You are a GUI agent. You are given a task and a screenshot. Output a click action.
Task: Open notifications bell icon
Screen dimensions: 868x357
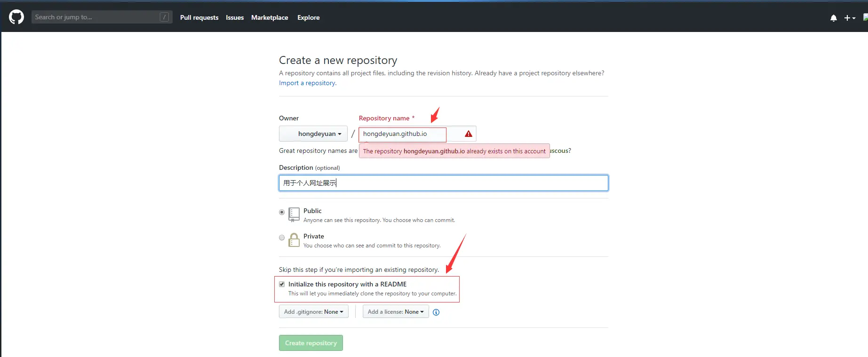click(833, 18)
